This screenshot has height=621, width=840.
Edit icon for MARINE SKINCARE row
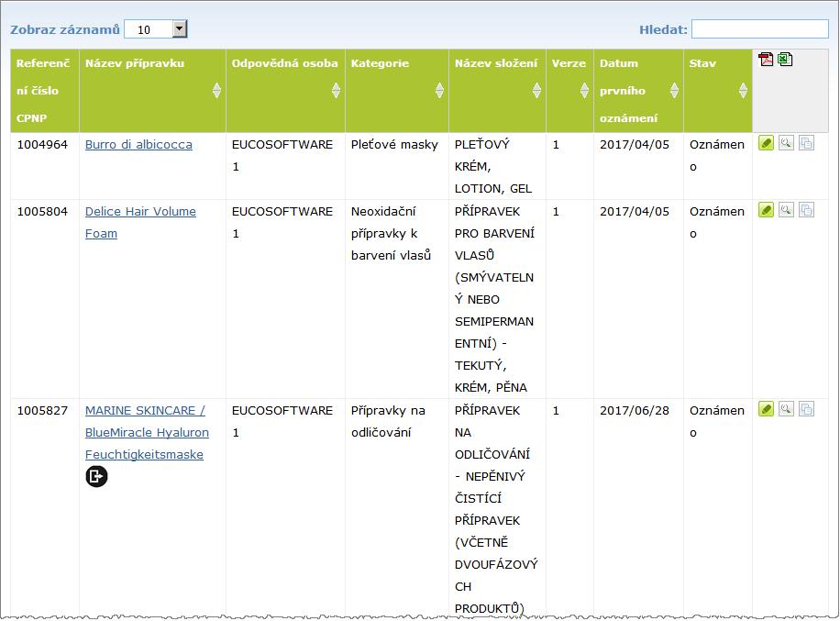click(766, 409)
